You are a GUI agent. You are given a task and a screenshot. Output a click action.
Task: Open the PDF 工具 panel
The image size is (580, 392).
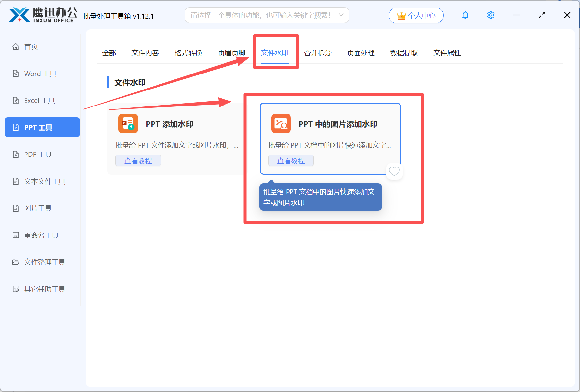pyautogui.click(x=38, y=154)
